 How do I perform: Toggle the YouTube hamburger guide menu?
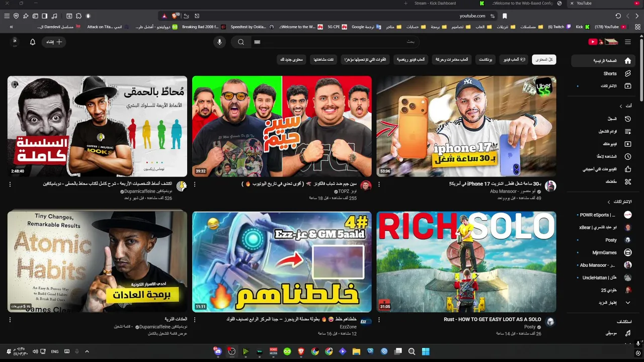pos(627,42)
